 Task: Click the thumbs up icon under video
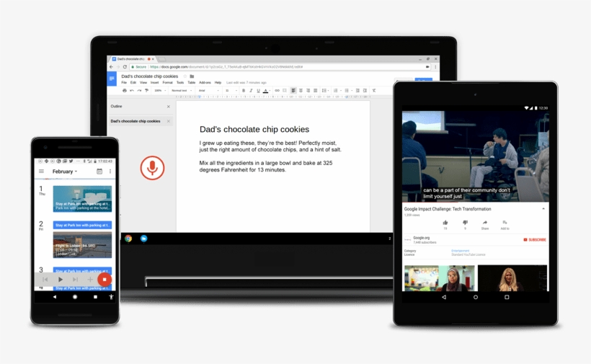(x=445, y=223)
